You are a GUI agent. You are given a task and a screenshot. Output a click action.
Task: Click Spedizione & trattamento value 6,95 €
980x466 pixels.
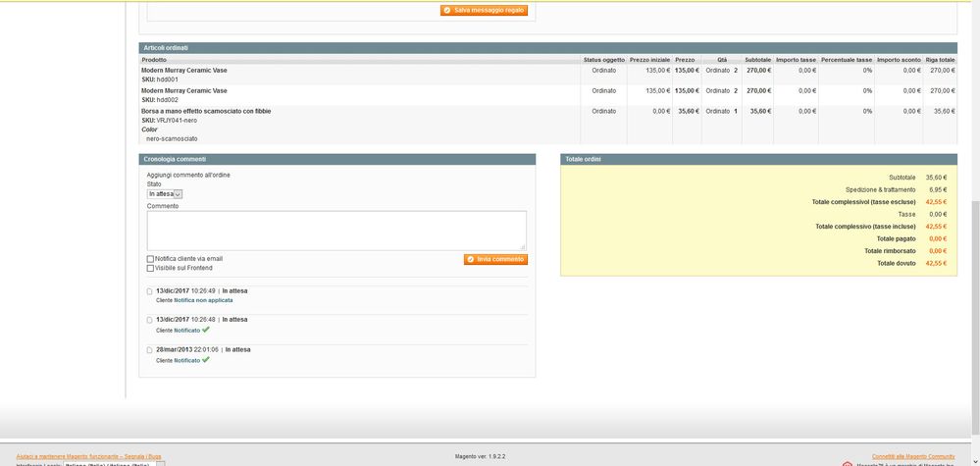tap(938, 190)
